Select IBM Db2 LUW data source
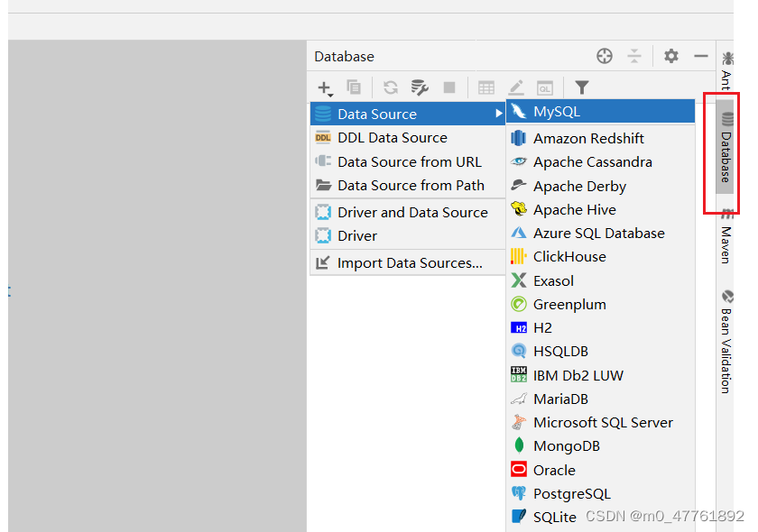Viewport: 758px width, 532px height. click(600, 375)
